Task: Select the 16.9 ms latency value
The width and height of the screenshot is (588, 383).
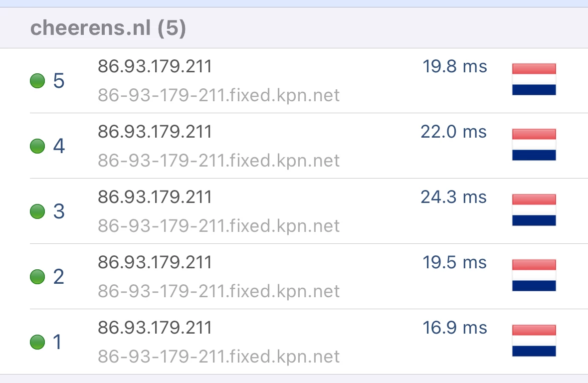Action: (455, 328)
